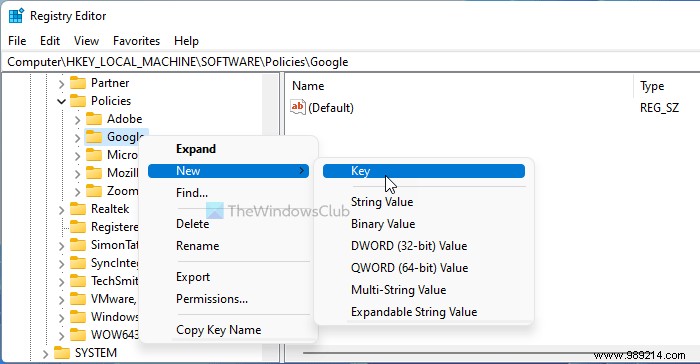Choose Expand in the context menu

click(x=229, y=149)
